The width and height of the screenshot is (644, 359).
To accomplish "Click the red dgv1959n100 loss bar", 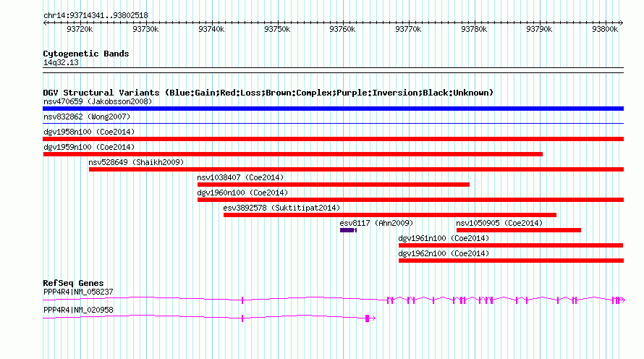I will tap(293, 154).
